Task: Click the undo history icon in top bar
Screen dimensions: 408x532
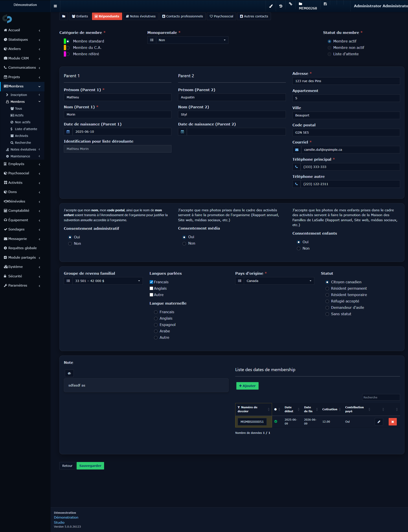Action: click(x=281, y=6)
